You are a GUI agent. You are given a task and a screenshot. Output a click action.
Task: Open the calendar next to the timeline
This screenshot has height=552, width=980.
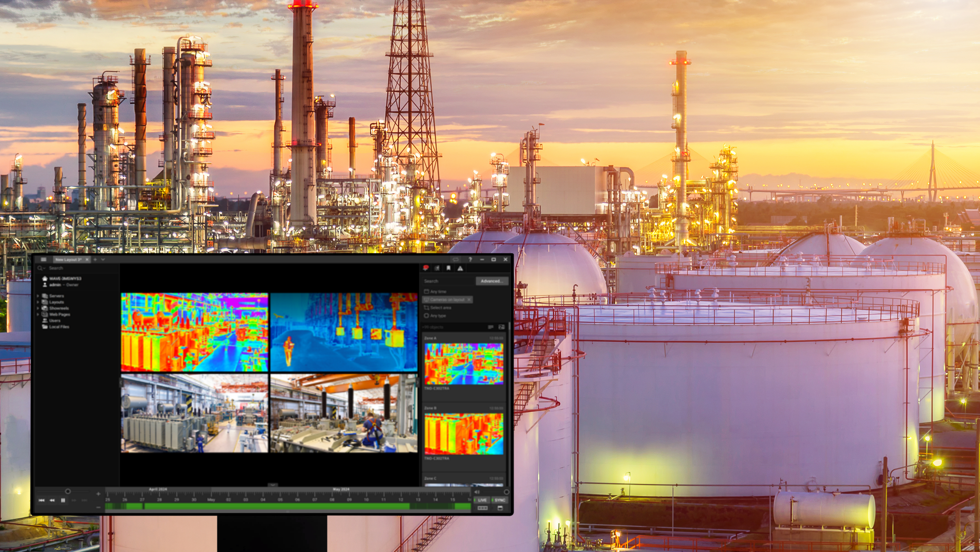[x=501, y=507]
